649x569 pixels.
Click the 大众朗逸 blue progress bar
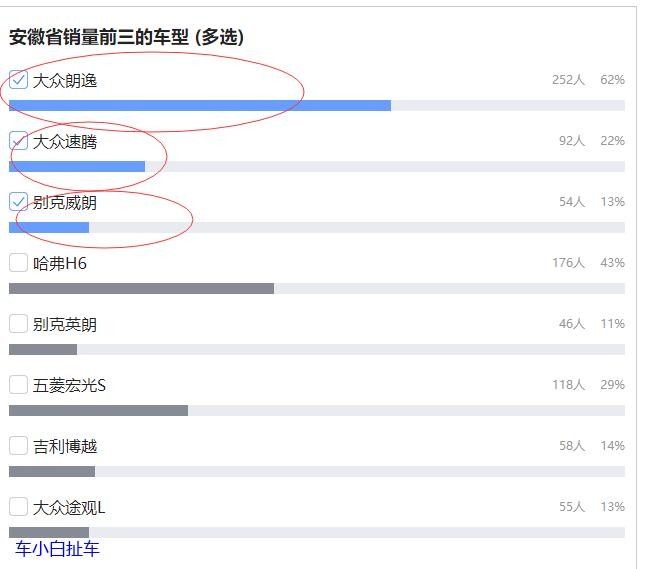(x=200, y=105)
